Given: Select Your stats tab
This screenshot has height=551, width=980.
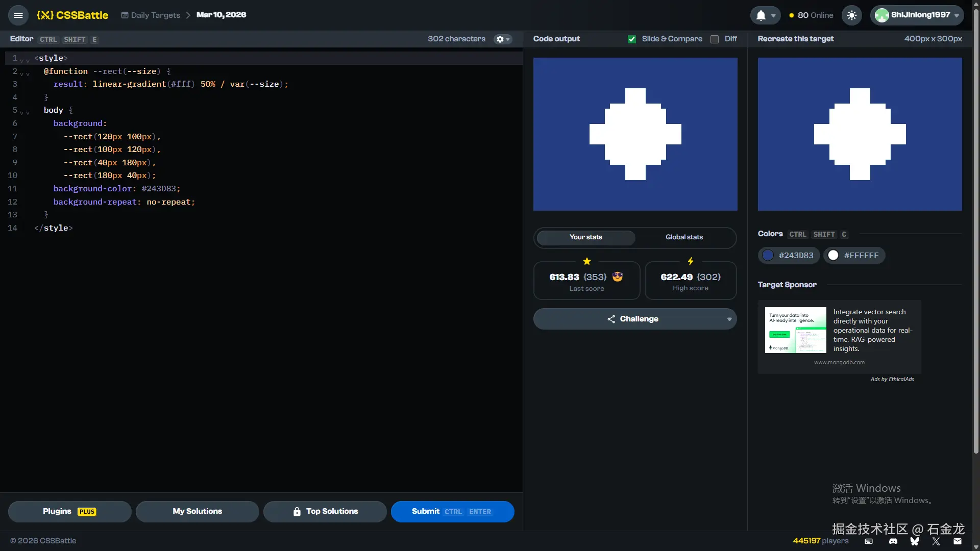Looking at the screenshot, I should pyautogui.click(x=586, y=237).
